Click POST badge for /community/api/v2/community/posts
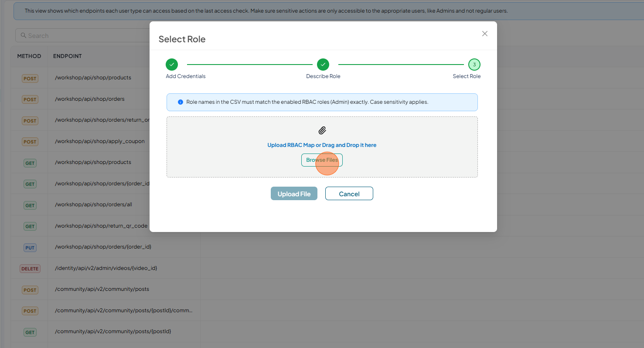 (30, 290)
